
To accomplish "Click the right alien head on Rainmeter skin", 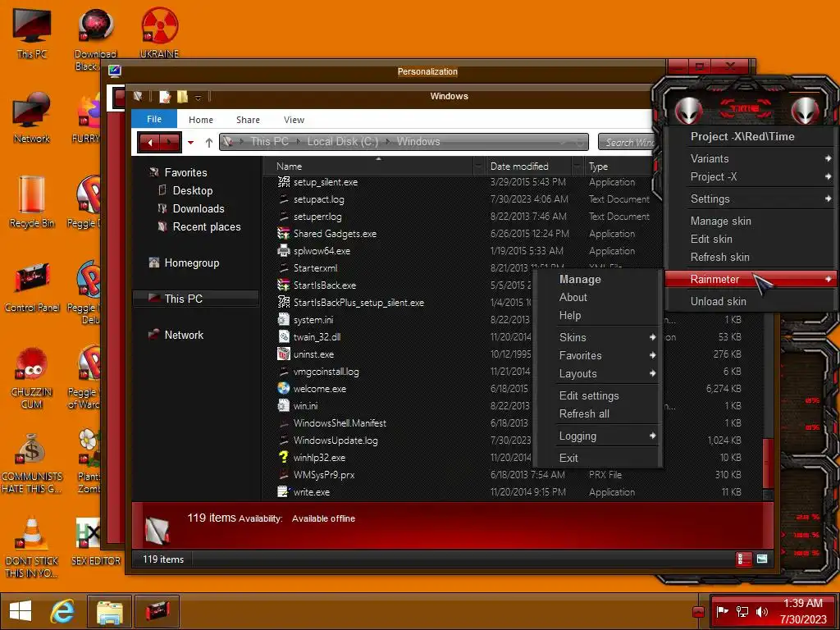I will click(x=806, y=111).
